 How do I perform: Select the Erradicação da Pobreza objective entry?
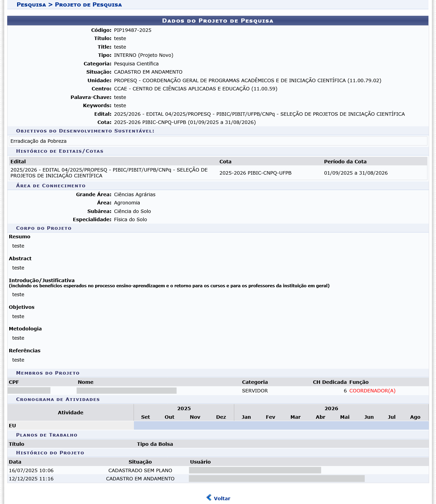[38, 141]
